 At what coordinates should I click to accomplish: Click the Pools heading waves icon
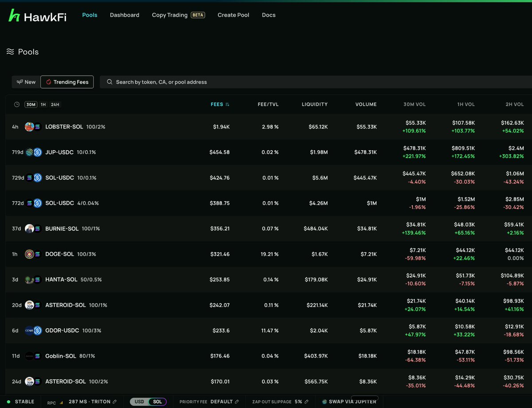[10, 52]
